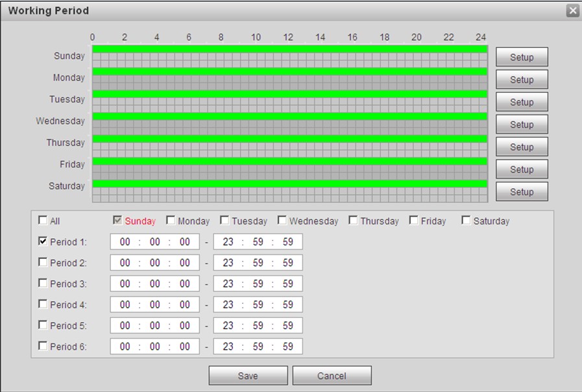
Task: Select Period 4 end hour field
Action: [x=228, y=304]
